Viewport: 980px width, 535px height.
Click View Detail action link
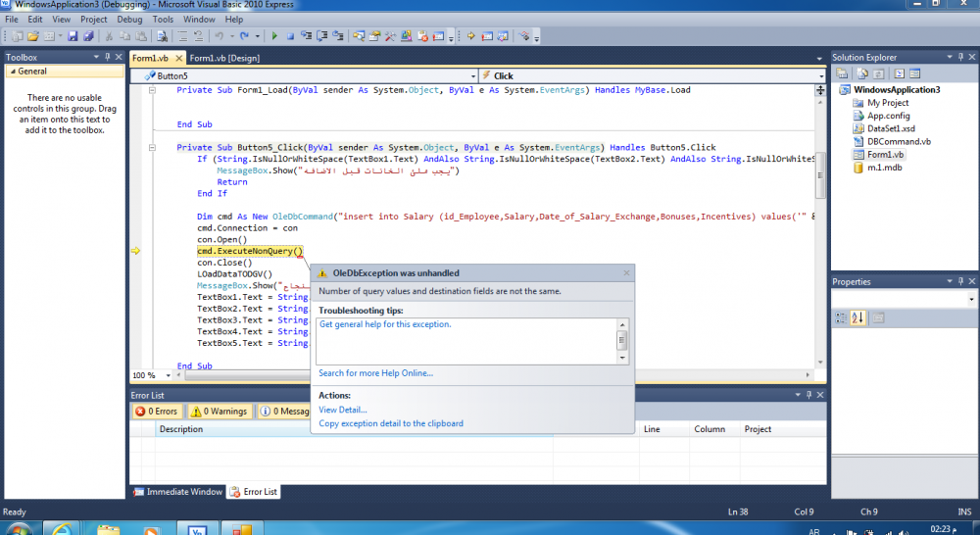tap(342, 410)
